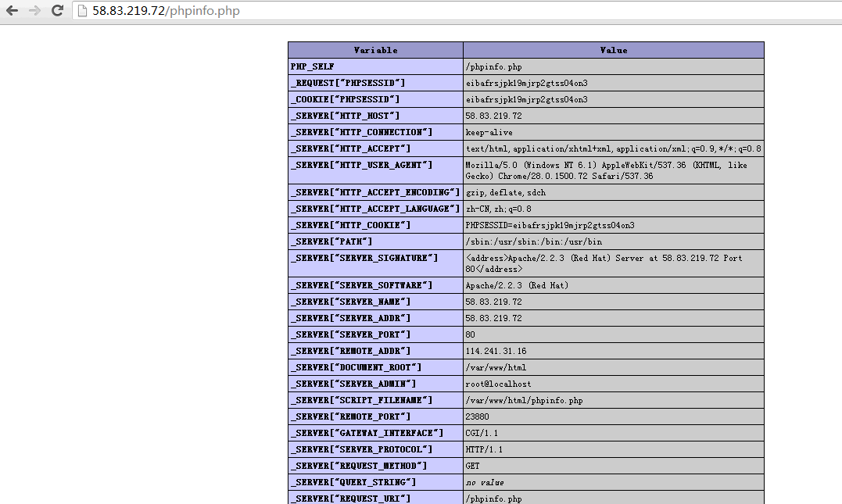Select the _SERVER["HTTP_ACCEPT_LANGUAGE"] cell
Viewport: 842px width, 504px height.
[375, 209]
